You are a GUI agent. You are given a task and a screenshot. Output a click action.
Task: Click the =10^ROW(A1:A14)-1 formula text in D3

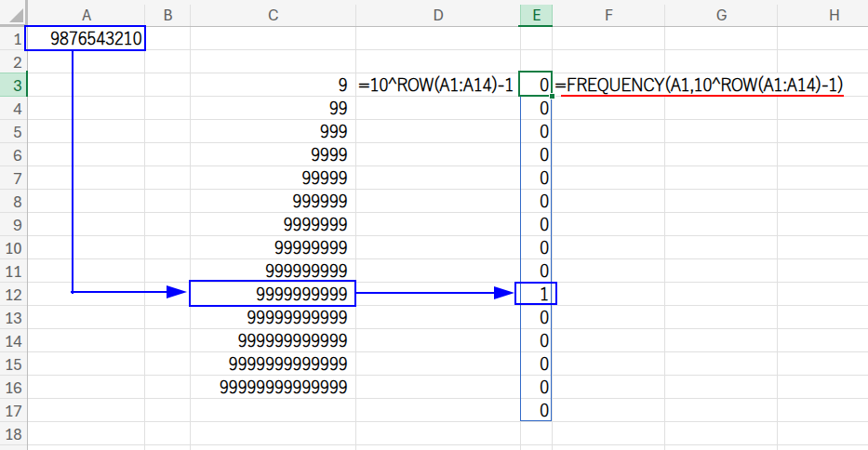coord(435,85)
